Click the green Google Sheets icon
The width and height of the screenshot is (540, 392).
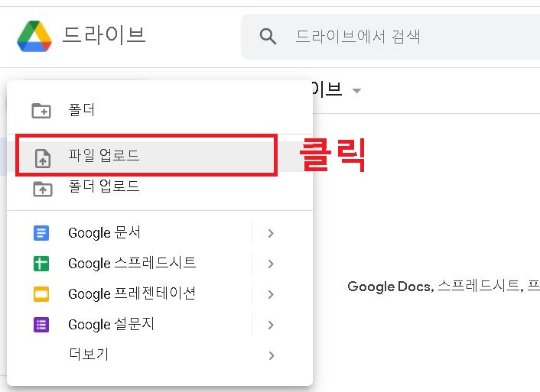point(41,264)
